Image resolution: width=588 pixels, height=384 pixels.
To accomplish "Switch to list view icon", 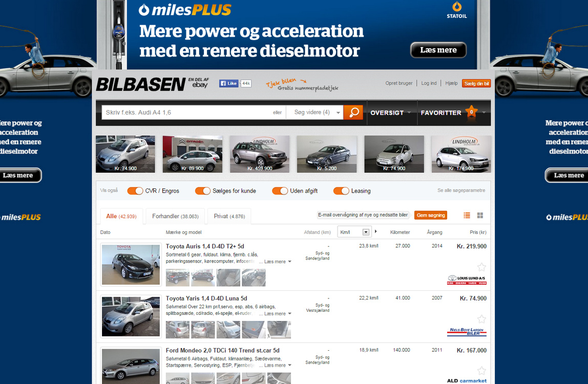I will (467, 215).
